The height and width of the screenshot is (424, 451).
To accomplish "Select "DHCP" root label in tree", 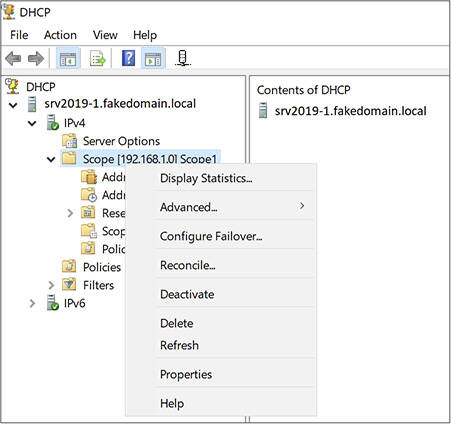I will point(41,87).
